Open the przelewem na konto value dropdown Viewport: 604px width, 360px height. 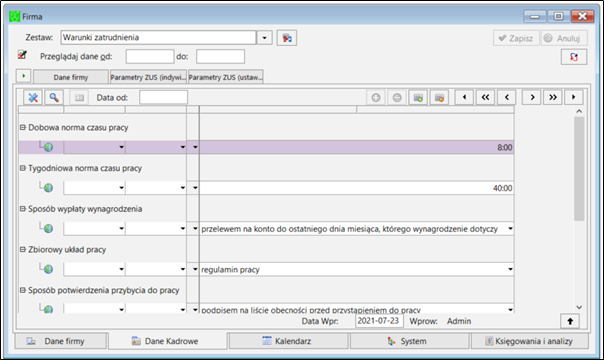(x=510, y=229)
